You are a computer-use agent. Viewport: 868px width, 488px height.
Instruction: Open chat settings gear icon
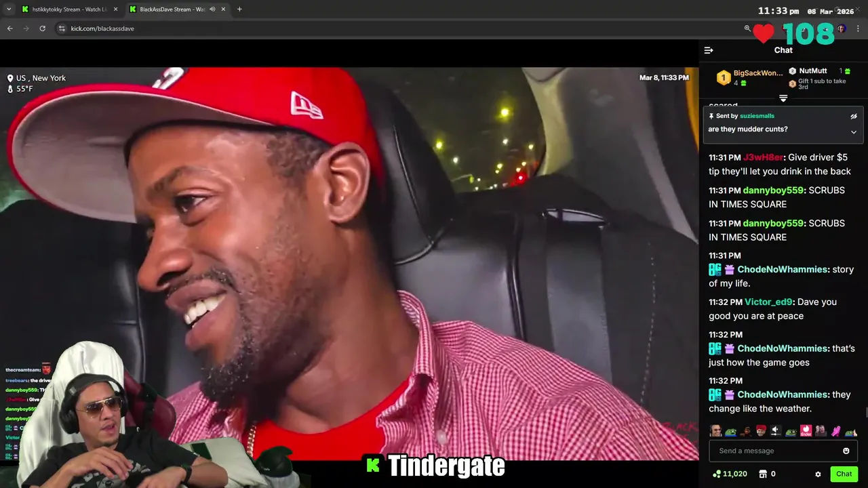tap(818, 474)
